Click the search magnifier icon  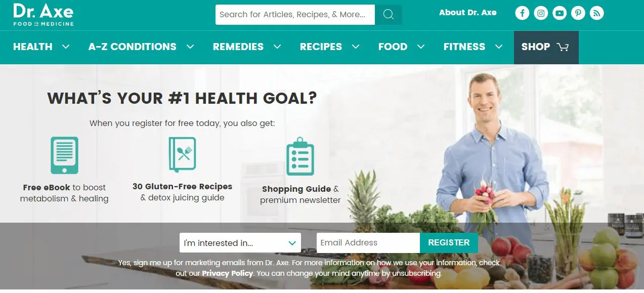tap(389, 15)
